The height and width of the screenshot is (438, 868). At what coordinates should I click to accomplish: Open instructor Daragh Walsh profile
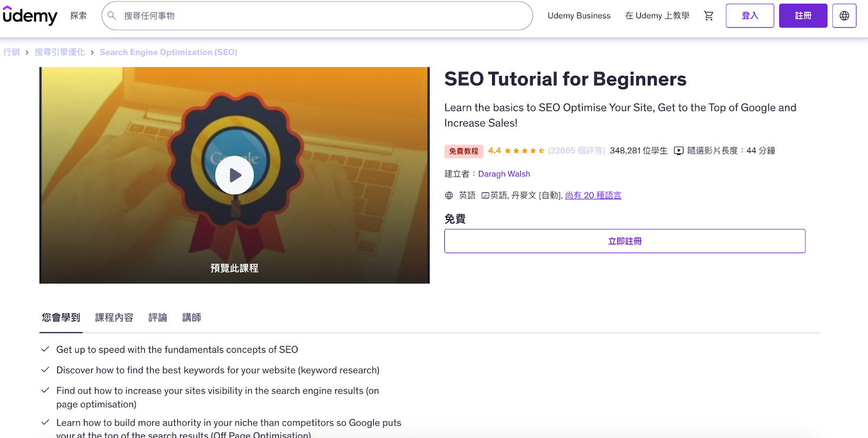coord(504,174)
